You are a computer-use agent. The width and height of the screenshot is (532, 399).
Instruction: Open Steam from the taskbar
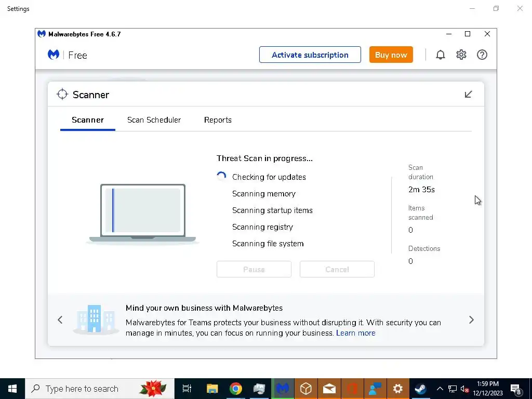pyautogui.click(x=420, y=389)
